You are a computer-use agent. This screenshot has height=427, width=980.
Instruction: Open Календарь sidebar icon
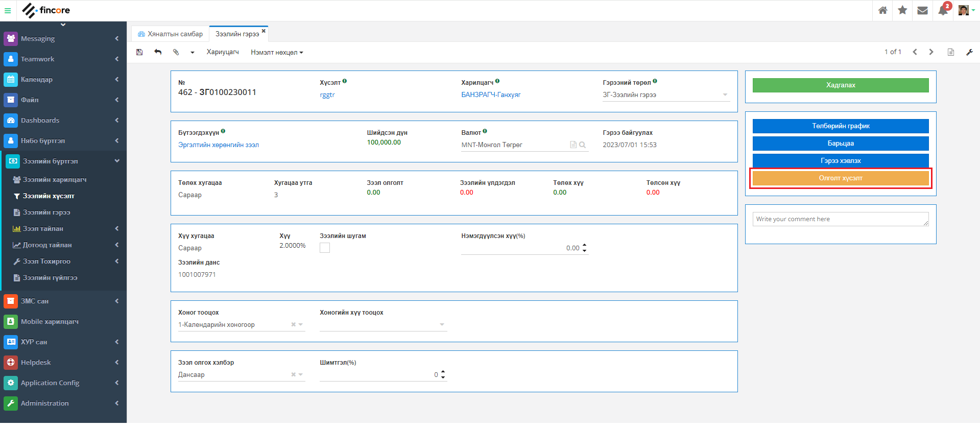[x=11, y=80]
